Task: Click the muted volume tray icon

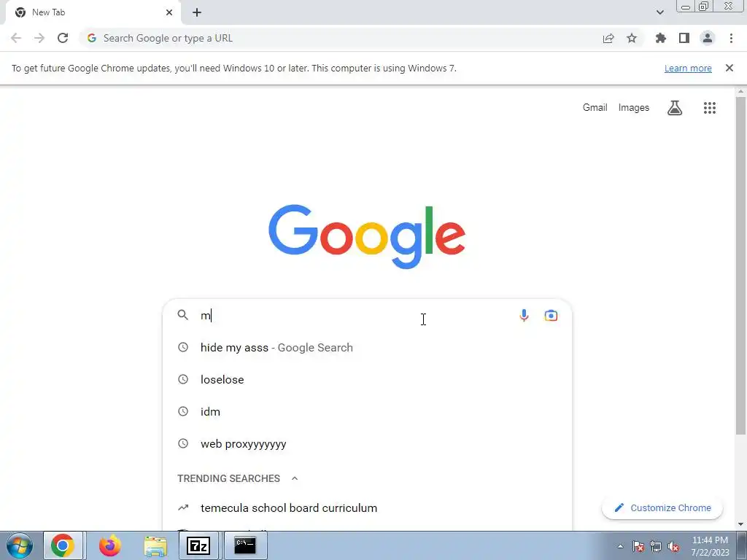Action: 673,547
